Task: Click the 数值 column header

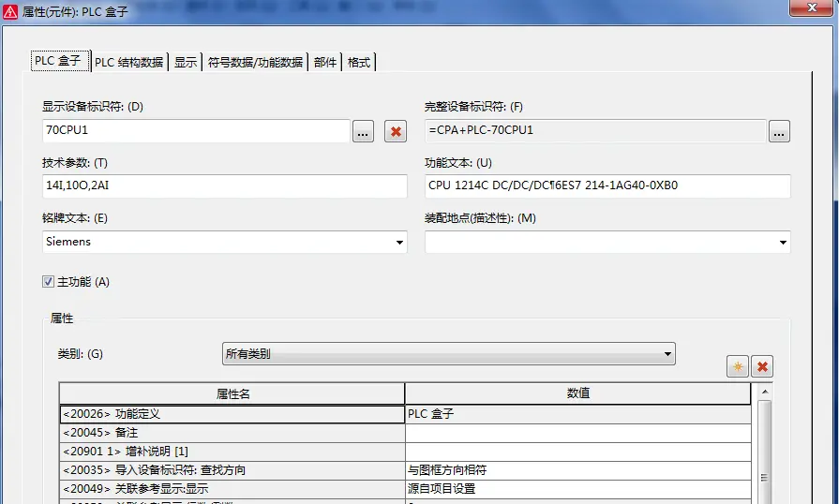Action: 577,393
